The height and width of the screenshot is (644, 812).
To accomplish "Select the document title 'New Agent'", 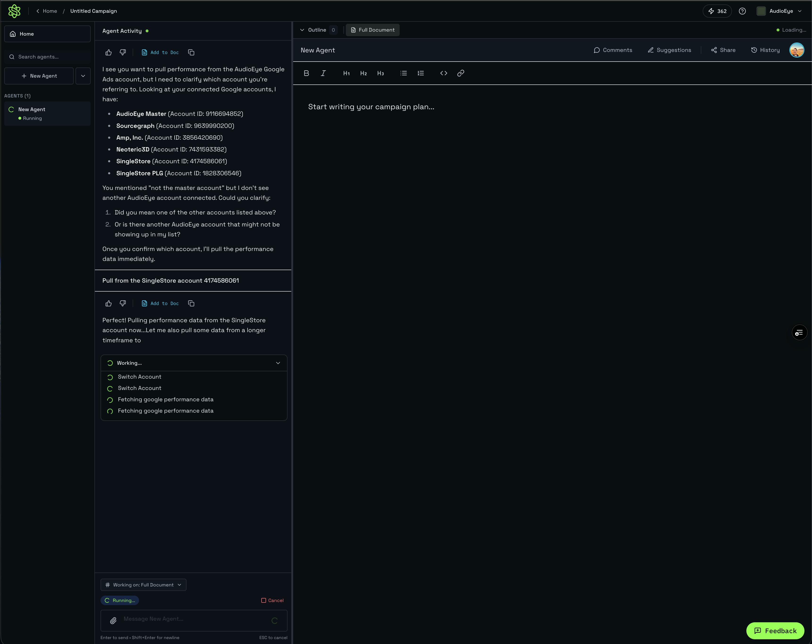I will coord(317,50).
